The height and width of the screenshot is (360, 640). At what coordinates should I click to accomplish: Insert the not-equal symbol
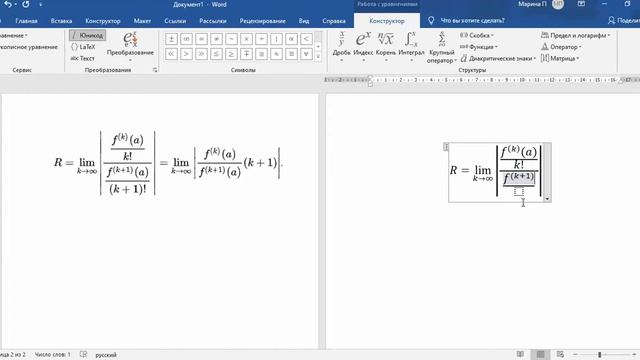pos(216,39)
